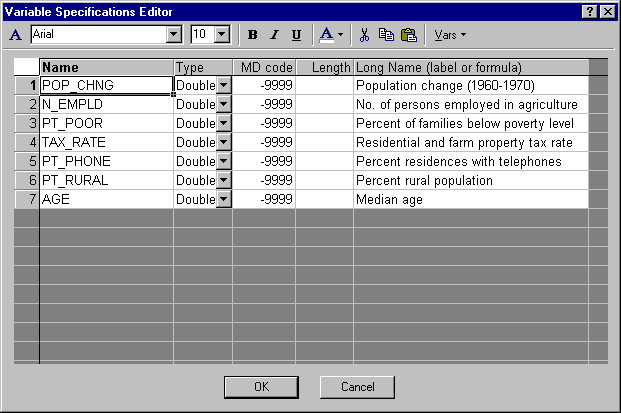
Task: Select row header 3
Action: point(27,123)
